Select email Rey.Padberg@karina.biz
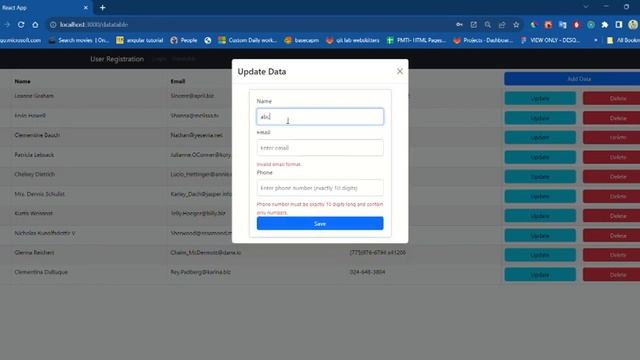The height and width of the screenshot is (360, 640). [200, 272]
